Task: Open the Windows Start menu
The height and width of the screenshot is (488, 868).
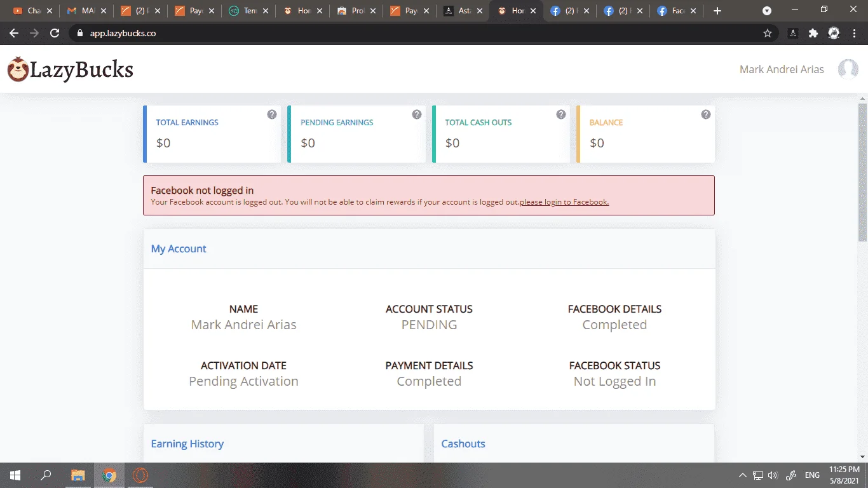Action: point(15,475)
